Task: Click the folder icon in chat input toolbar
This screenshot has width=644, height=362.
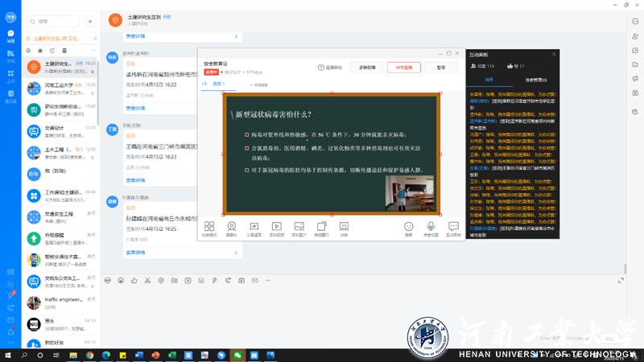Action: click(x=174, y=280)
